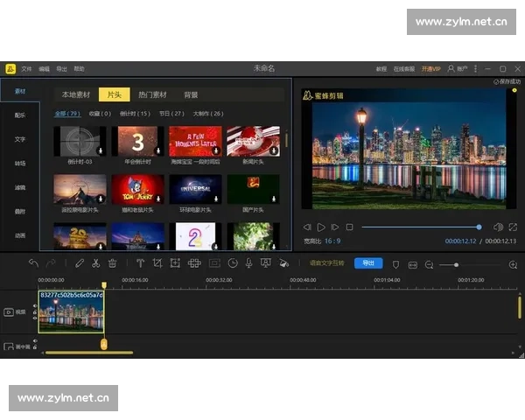Open the 账户 account menu
This screenshot has height=420, width=525.
[x=458, y=68]
